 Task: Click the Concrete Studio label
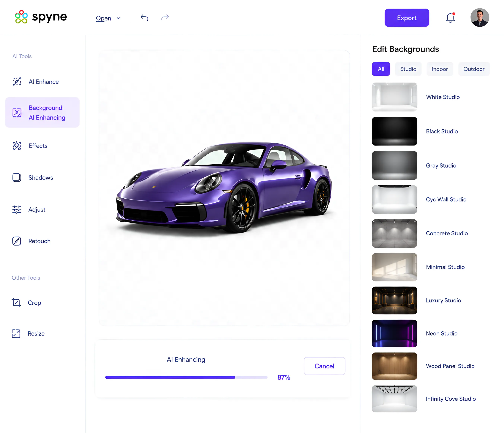coord(447,233)
